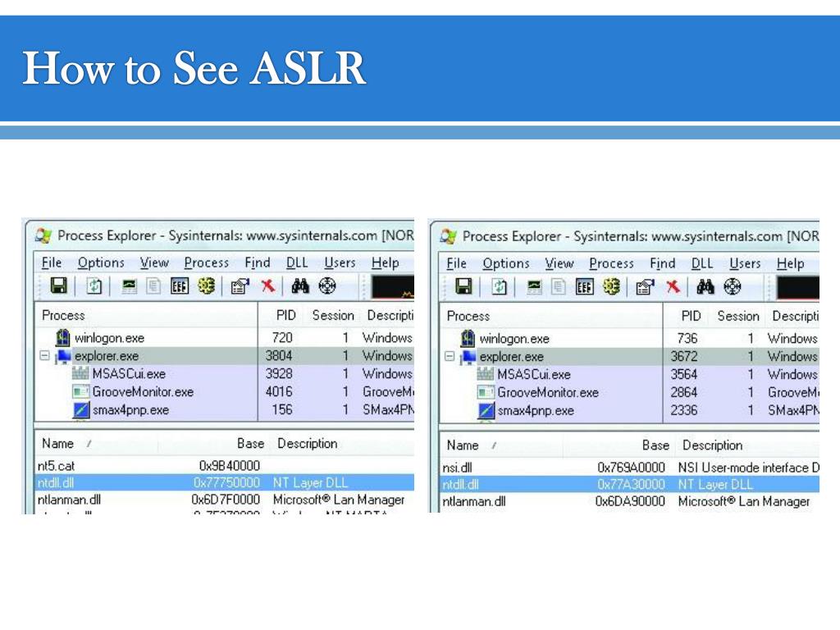Click Refresh icon in right Process Explorer toolbar
The width and height of the screenshot is (840, 630).
click(x=500, y=286)
